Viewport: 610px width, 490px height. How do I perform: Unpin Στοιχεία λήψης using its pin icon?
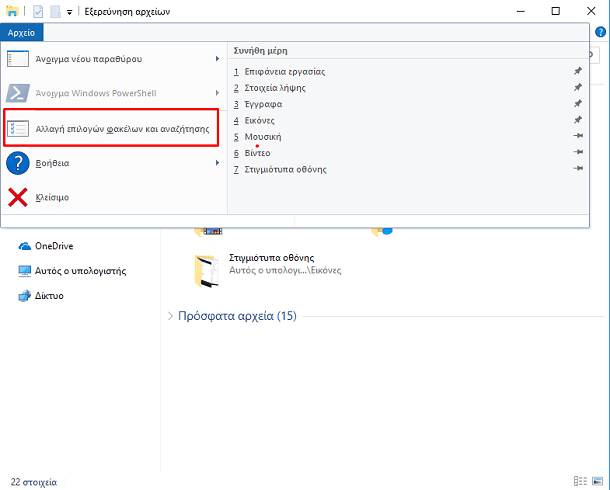click(578, 87)
